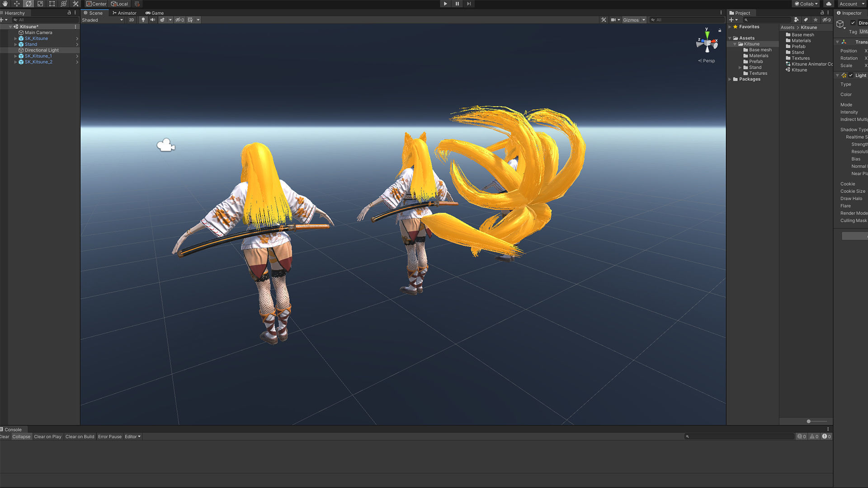This screenshot has width=868, height=488.
Task: Open the Hierarchy panel options menu
Action: (75, 13)
